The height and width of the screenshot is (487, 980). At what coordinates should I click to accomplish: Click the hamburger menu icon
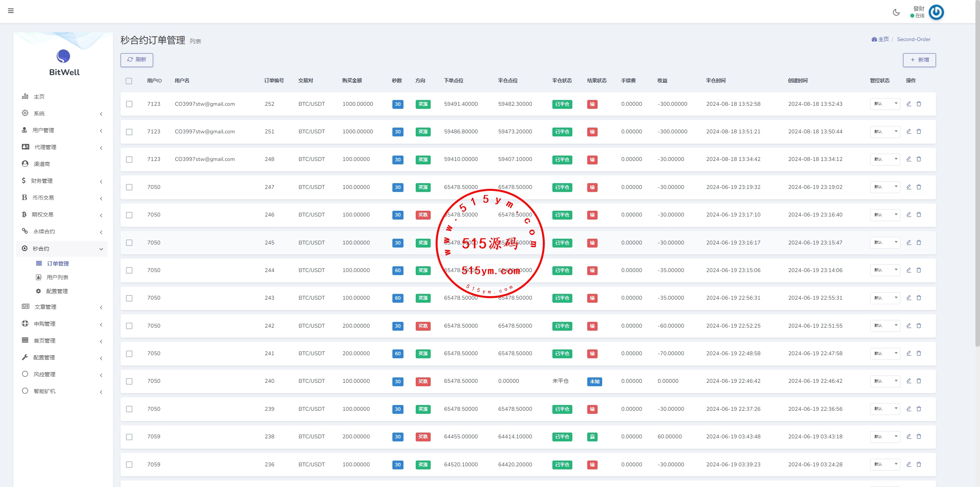(11, 11)
